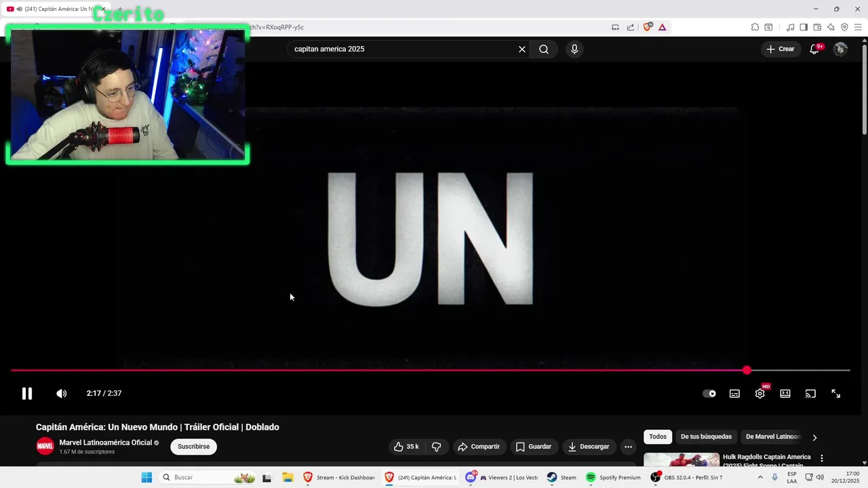Image resolution: width=868 pixels, height=488 pixels.
Task: Click the Brave Rewards triangle icon
Action: click(x=663, y=27)
